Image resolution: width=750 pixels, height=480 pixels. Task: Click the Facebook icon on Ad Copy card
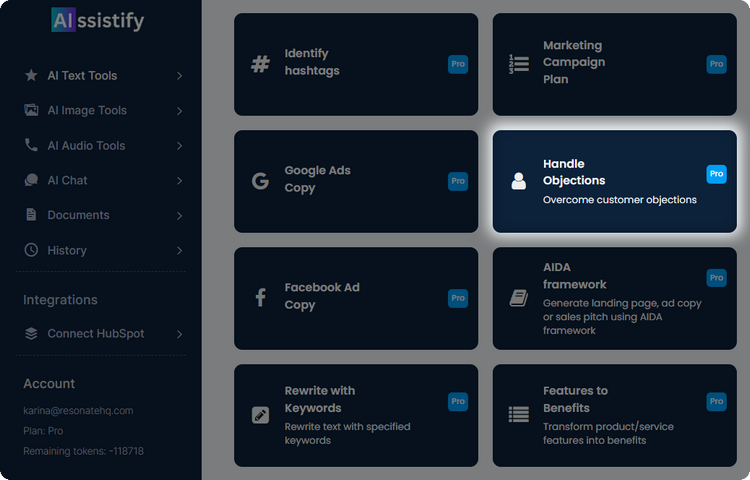click(260, 297)
